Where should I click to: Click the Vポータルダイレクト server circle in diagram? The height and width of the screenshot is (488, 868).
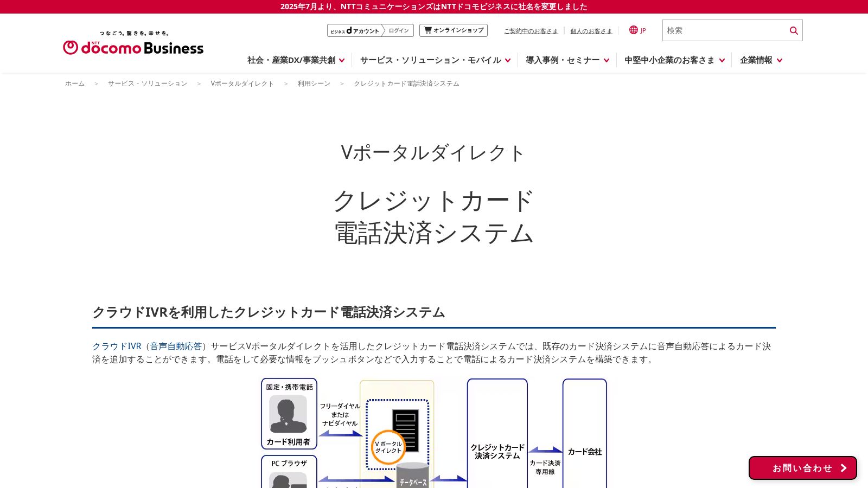tap(388, 447)
